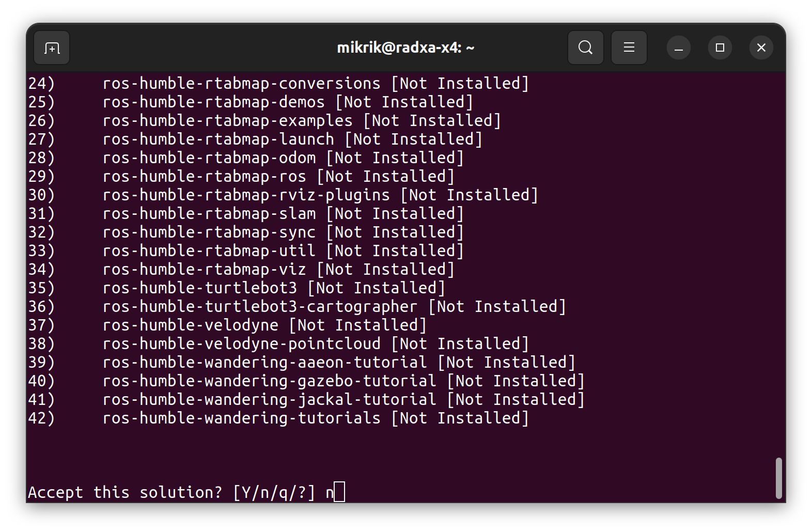Click the ros-humble-rtabmap-rviz-plugins line
Image resolution: width=812 pixels, height=532 pixels.
click(246, 195)
